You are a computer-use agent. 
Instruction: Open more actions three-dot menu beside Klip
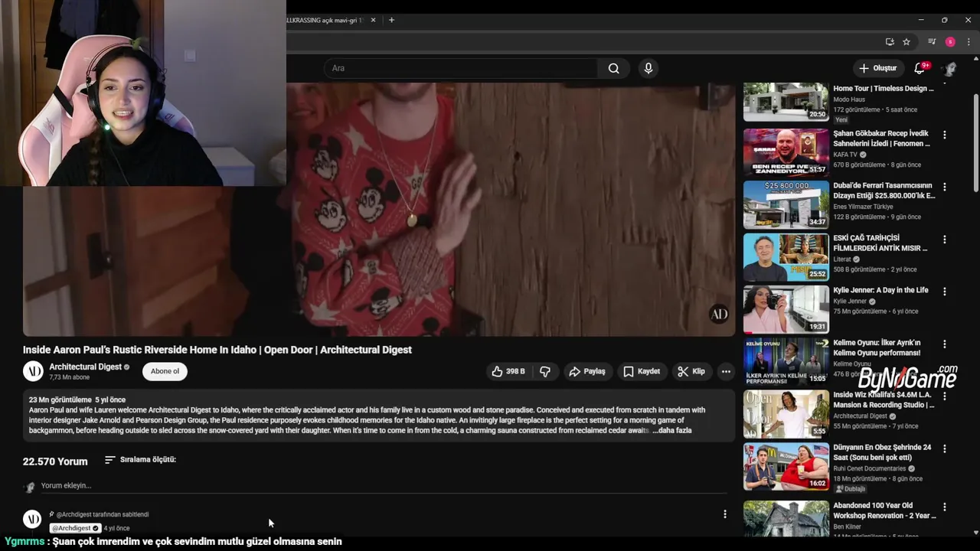(x=726, y=371)
